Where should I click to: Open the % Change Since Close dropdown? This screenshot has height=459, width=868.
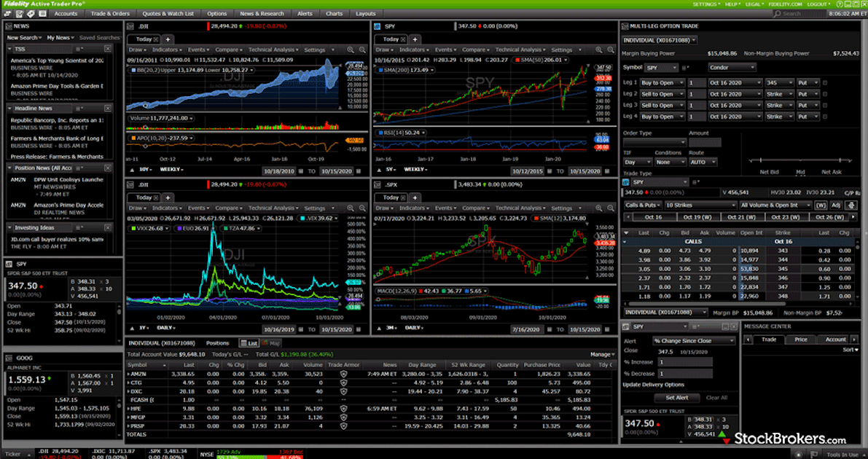coord(694,341)
